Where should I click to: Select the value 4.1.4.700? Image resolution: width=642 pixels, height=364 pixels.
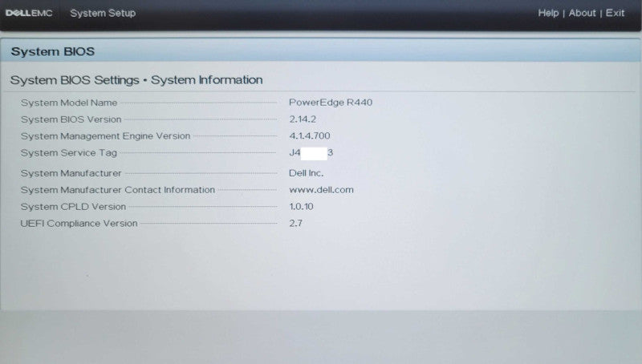310,135
